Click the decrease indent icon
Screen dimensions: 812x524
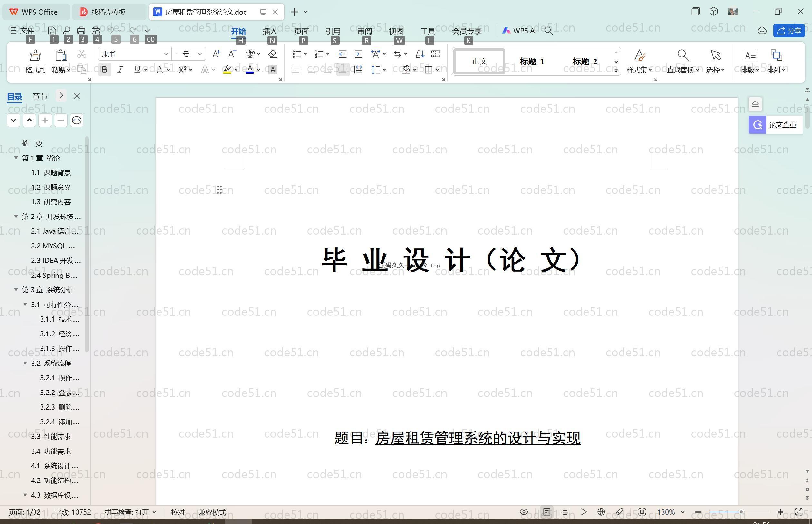[x=343, y=54]
